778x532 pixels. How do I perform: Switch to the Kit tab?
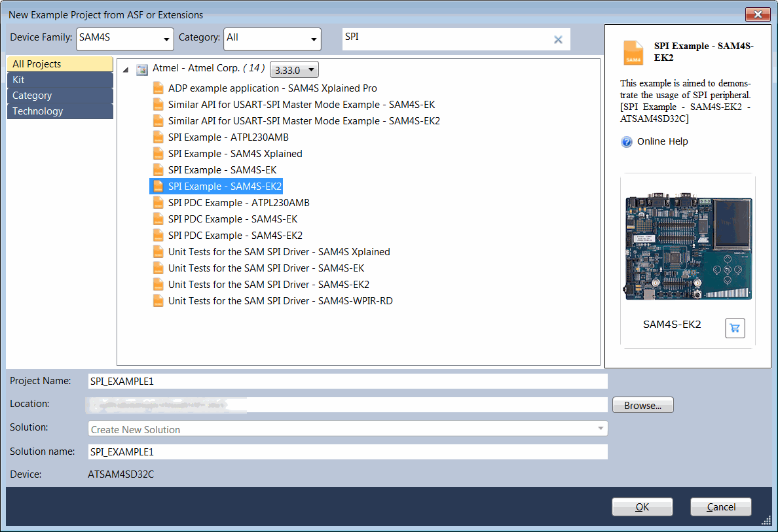pyautogui.click(x=60, y=80)
